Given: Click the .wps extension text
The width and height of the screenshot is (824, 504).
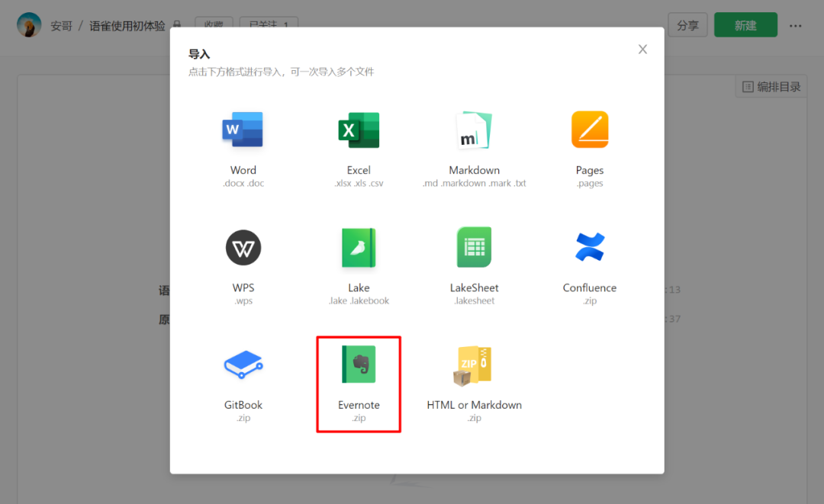Looking at the screenshot, I should coord(243,301).
